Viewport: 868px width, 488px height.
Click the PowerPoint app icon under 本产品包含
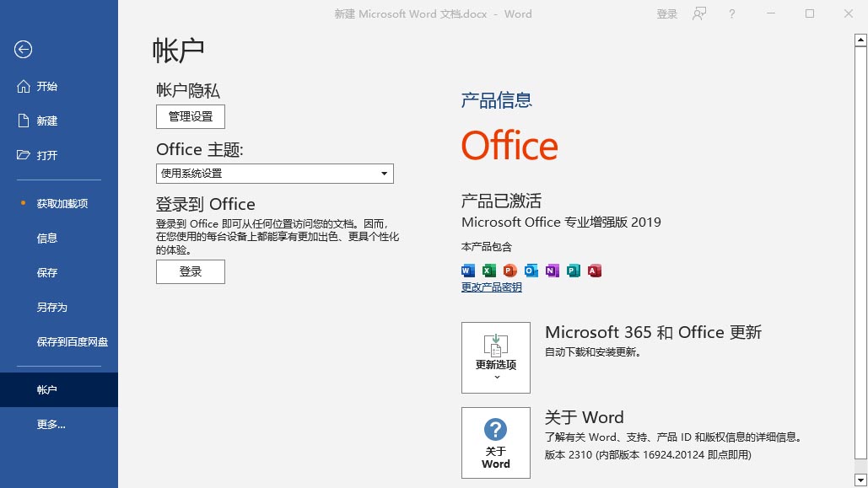(509, 271)
